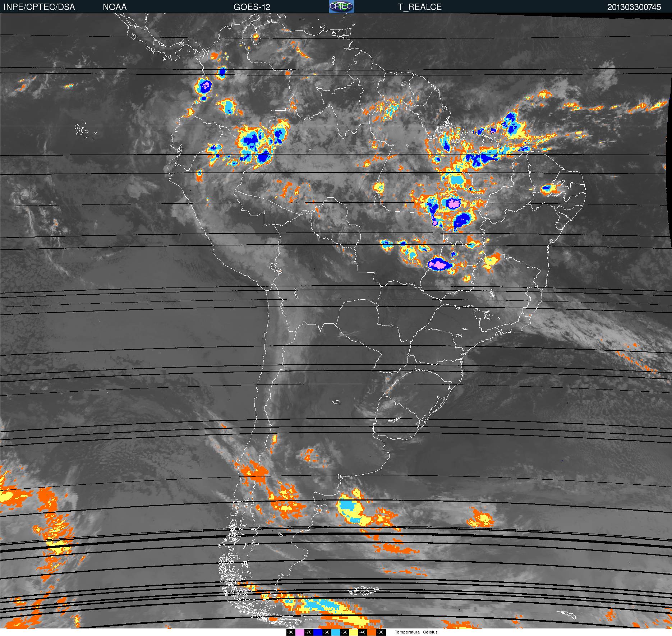Click the CPTEC logo in the header
The width and height of the screenshot is (672, 636).
(x=341, y=6)
